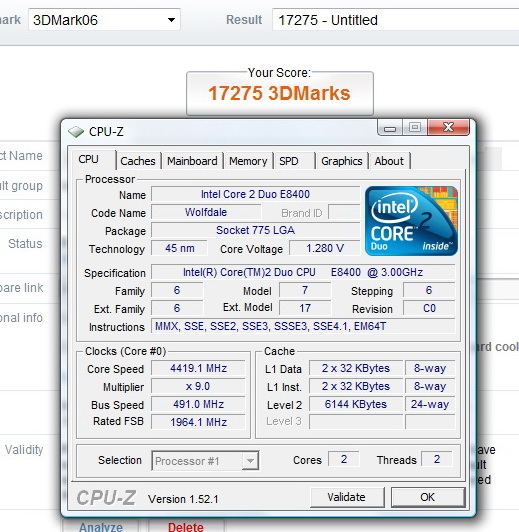The width and height of the screenshot is (519, 532).
Task: Show the About tab
Action: point(389,161)
